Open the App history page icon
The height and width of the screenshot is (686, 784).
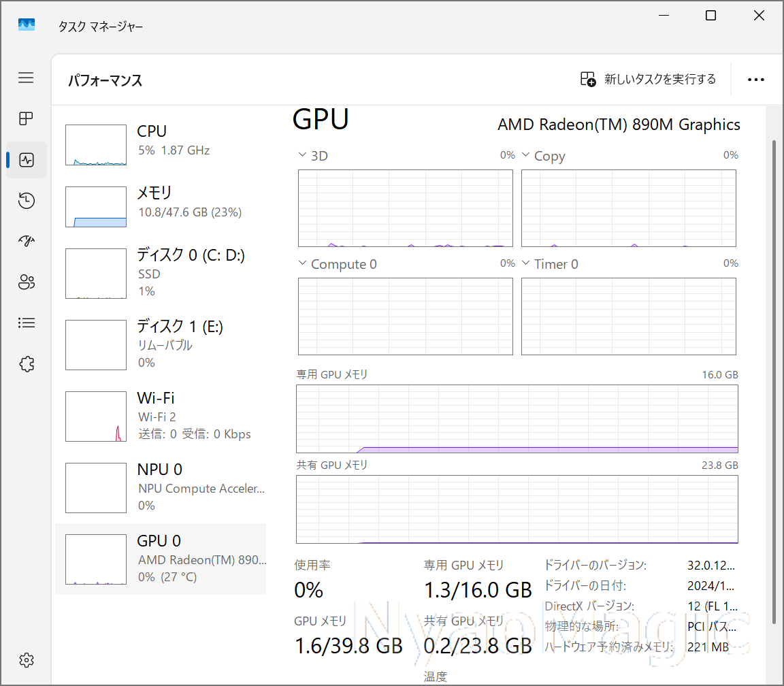coord(27,201)
